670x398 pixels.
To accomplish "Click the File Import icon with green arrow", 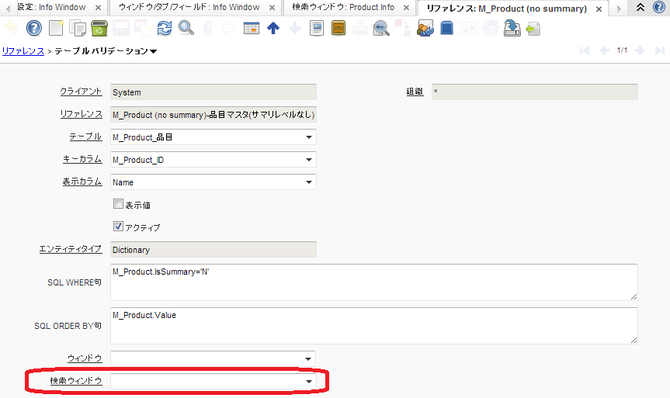I will pos(533,29).
